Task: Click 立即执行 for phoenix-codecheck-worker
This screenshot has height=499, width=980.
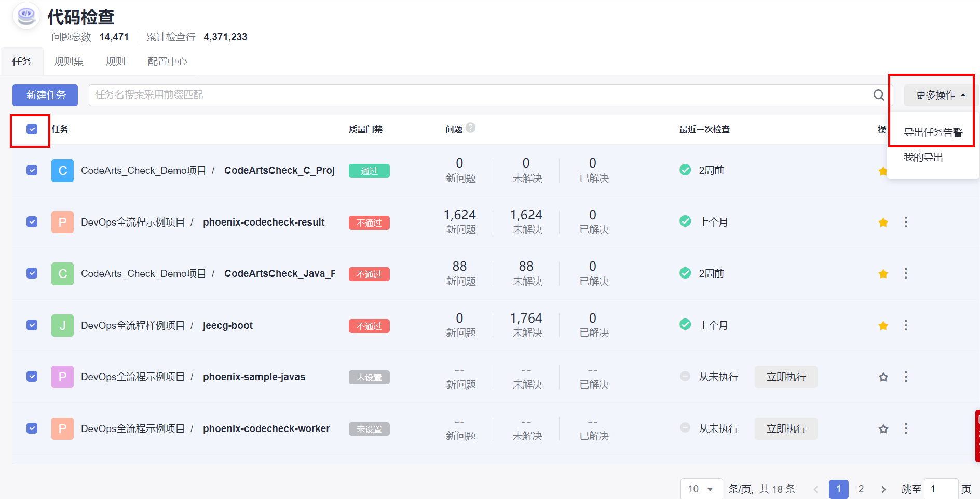Action: pos(786,429)
